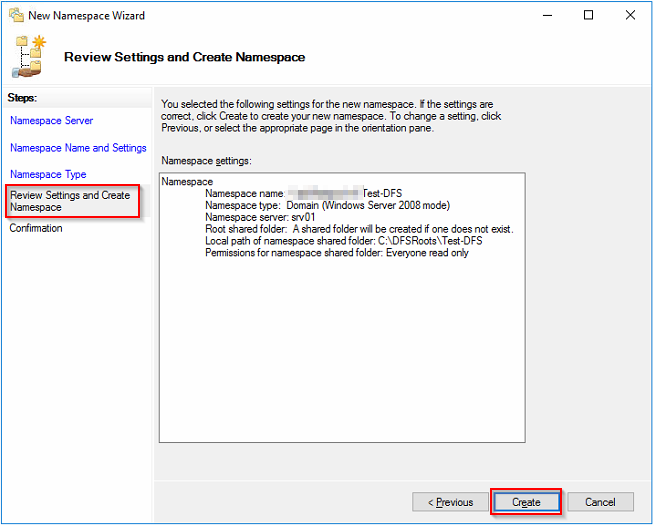Image resolution: width=654 pixels, height=526 pixels.
Task: Click the Root shared folder line
Action: tap(358, 229)
